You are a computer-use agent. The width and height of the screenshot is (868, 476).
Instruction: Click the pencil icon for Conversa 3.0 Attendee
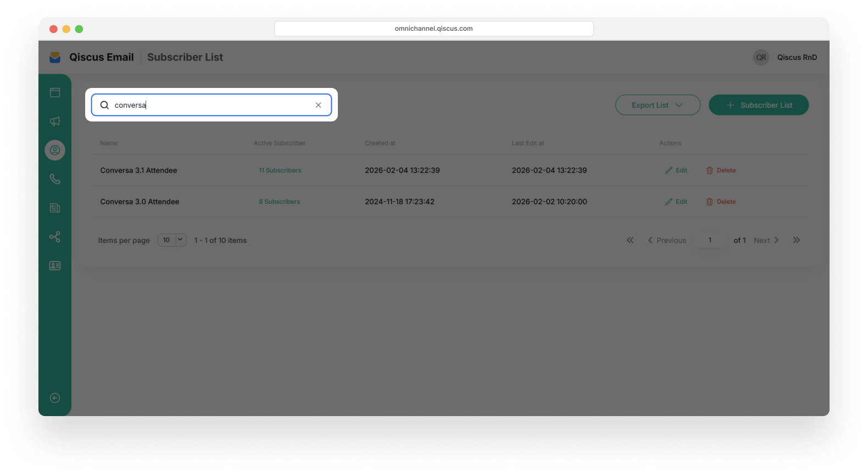pyautogui.click(x=669, y=202)
